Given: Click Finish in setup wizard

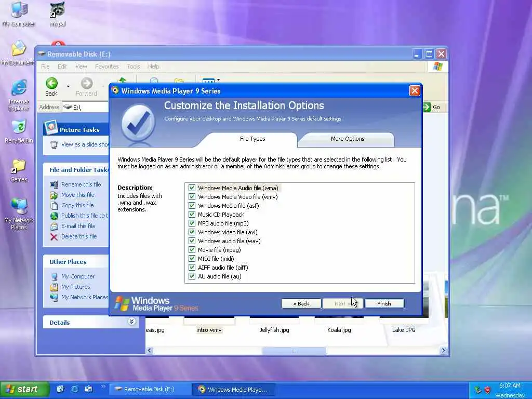Looking at the screenshot, I should (384, 303).
